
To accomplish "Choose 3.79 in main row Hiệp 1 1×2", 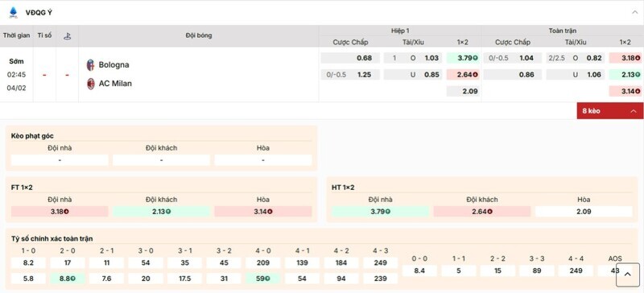I will point(463,58).
